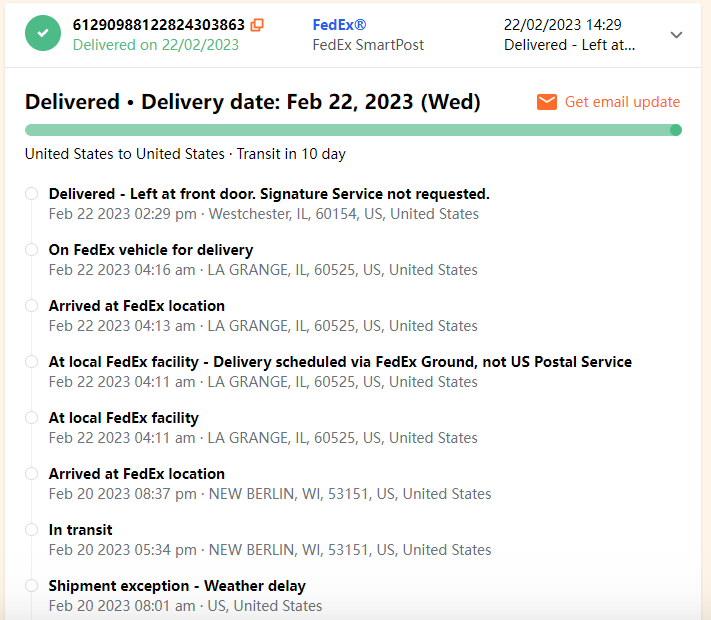This screenshot has width=711, height=620.
Task: Copy the tracking number with copy icon
Action: click(257, 25)
